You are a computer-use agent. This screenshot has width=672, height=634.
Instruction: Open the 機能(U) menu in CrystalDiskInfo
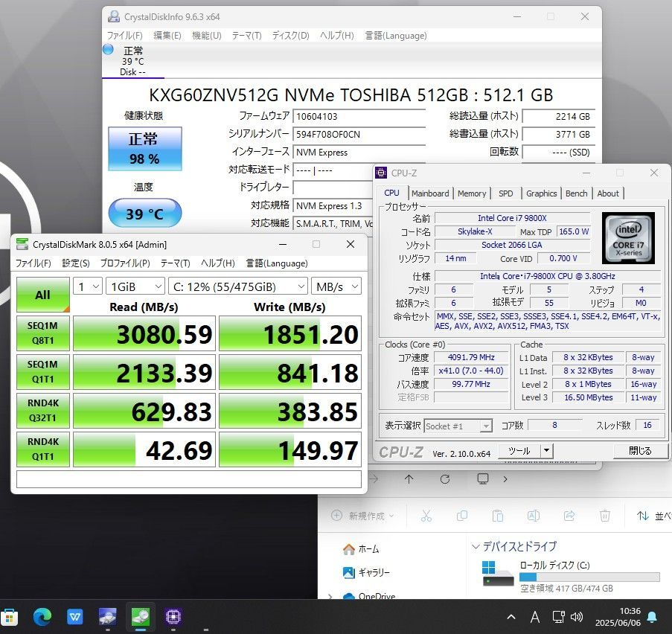coord(206,35)
